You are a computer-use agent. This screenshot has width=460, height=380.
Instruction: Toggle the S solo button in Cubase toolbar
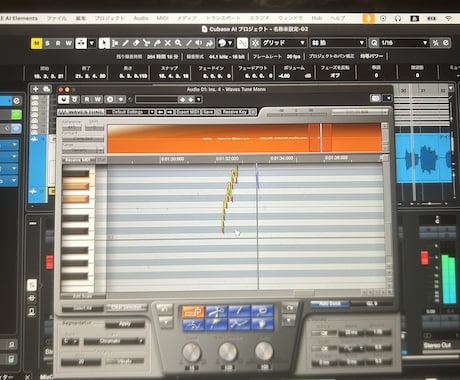[x=47, y=43]
